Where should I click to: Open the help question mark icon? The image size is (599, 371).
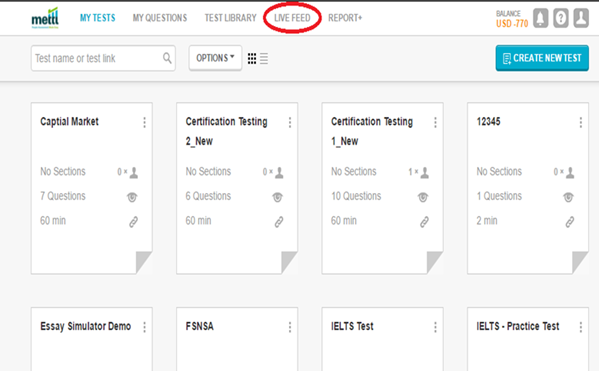point(561,18)
